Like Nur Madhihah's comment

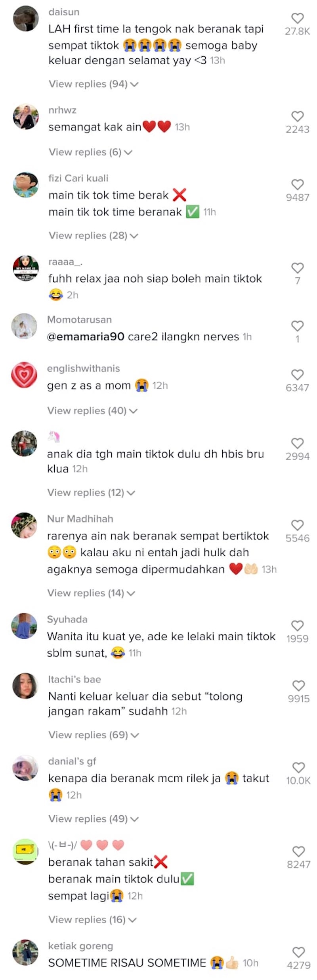click(297, 525)
